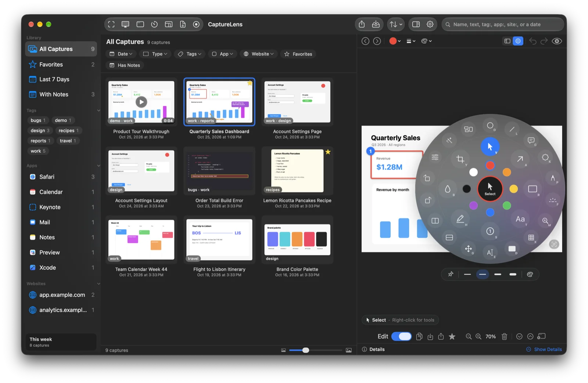Click the trash icon to delete capture

tap(504, 336)
